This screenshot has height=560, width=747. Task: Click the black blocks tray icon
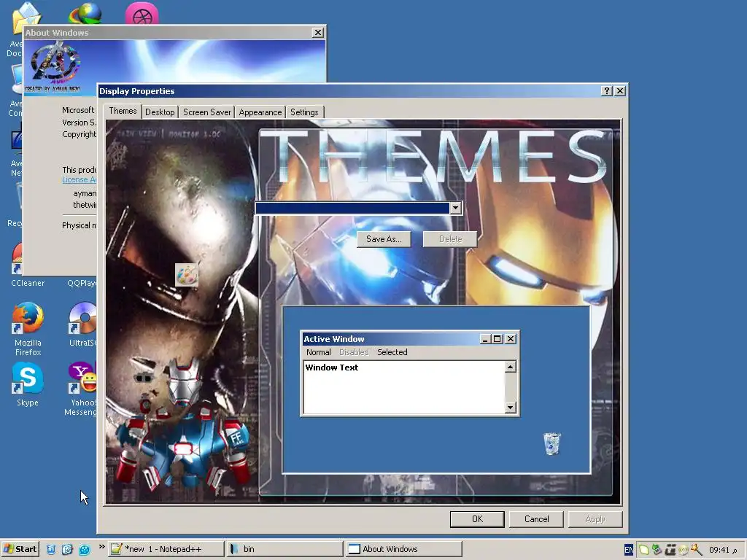670,550
